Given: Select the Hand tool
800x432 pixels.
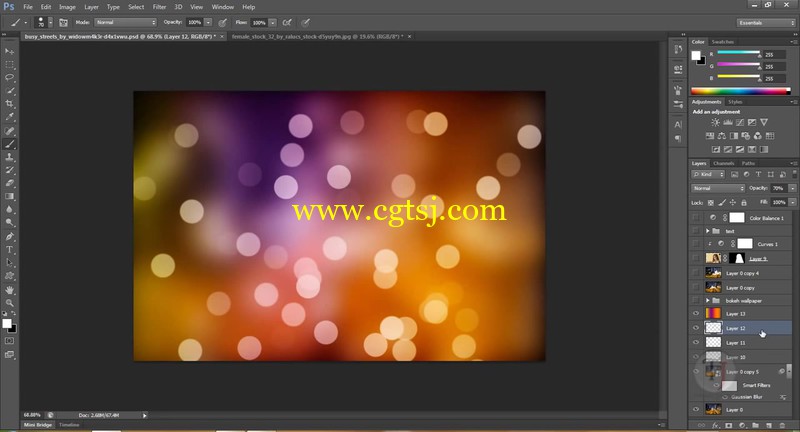Looking at the screenshot, I should tap(9, 290).
